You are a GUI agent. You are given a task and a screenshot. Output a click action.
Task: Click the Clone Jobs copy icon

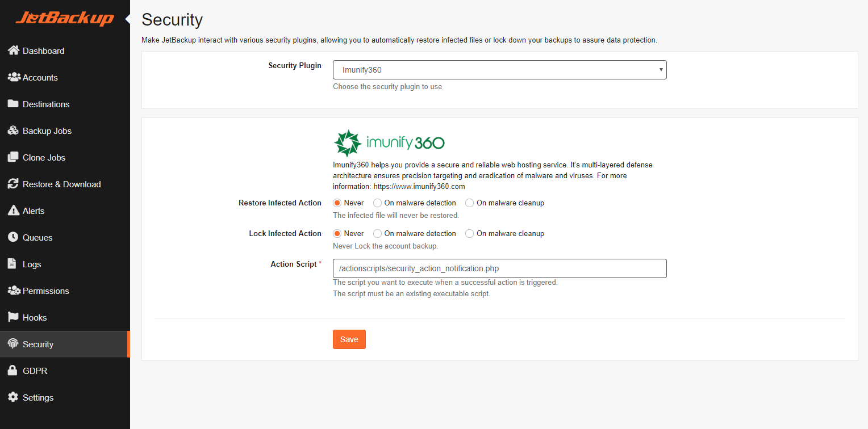13,157
